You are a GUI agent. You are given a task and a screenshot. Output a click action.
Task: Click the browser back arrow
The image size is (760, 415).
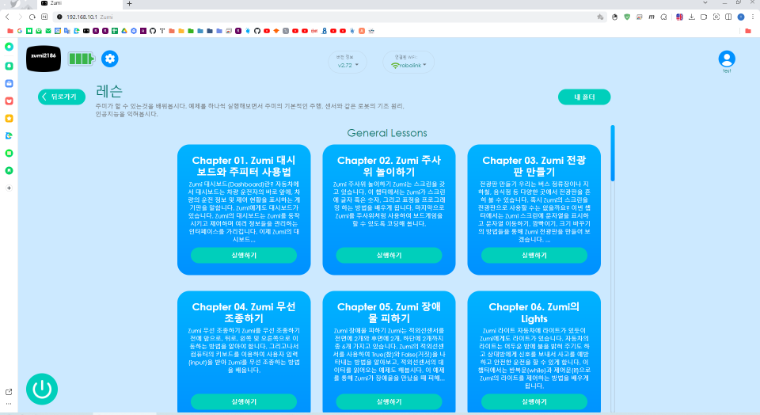[x=10, y=17]
